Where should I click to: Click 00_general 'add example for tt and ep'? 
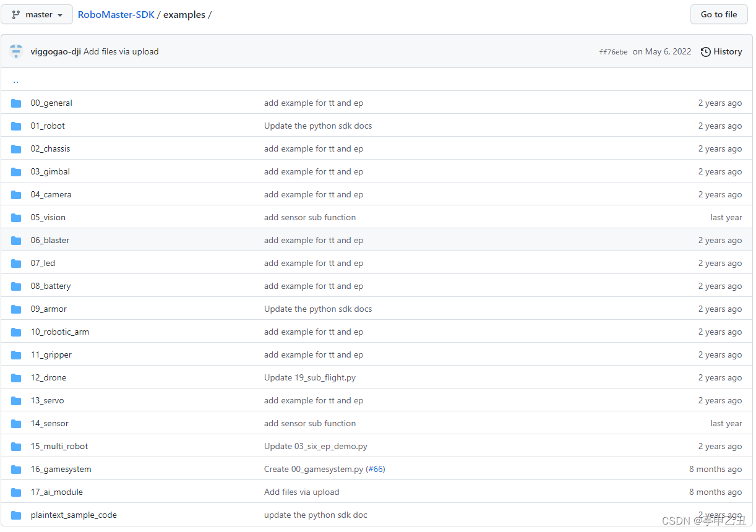click(x=314, y=103)
